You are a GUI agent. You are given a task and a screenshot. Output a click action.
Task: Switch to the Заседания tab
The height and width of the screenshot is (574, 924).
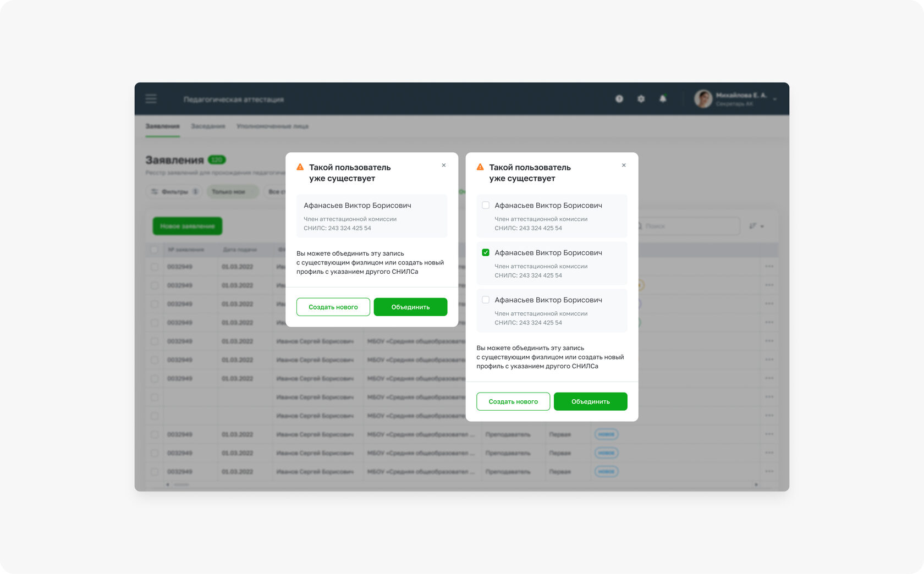(x=208, y=126)
